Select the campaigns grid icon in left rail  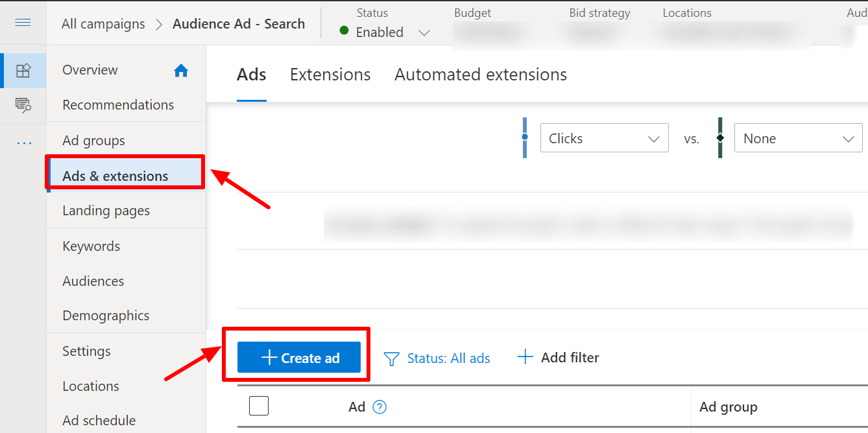23,69
